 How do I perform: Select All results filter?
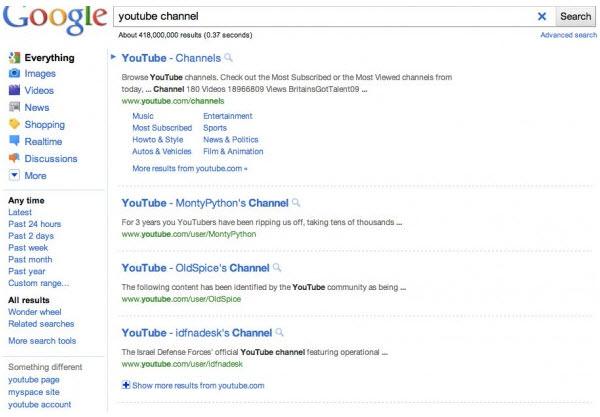[29, 300]
